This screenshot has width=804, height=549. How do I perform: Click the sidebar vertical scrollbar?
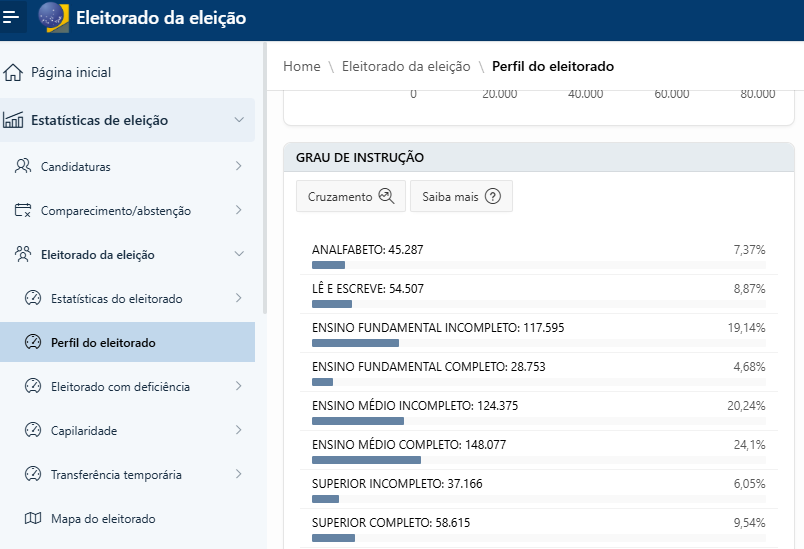pyautogui.click(x=265, y=178)
